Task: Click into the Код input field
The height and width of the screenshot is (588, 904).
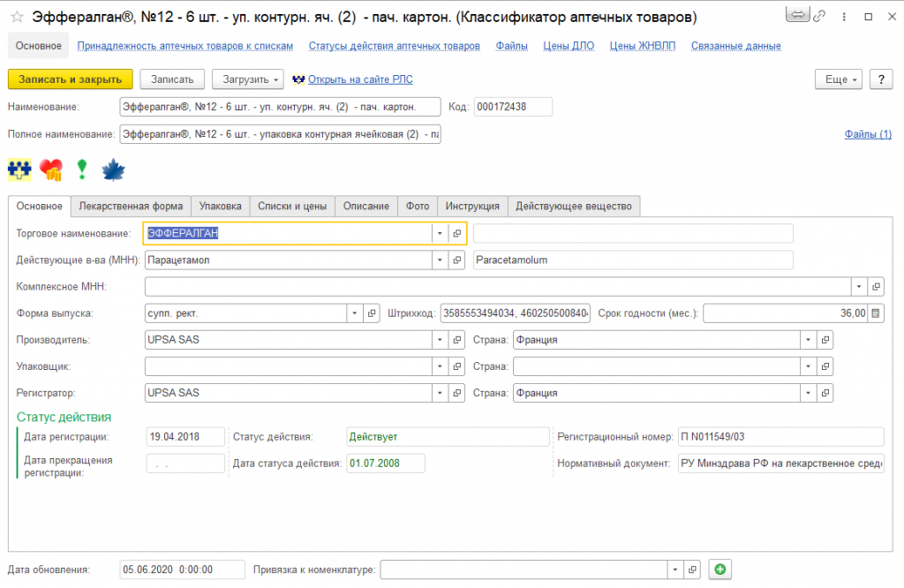Action: click(x=513, y=107)
